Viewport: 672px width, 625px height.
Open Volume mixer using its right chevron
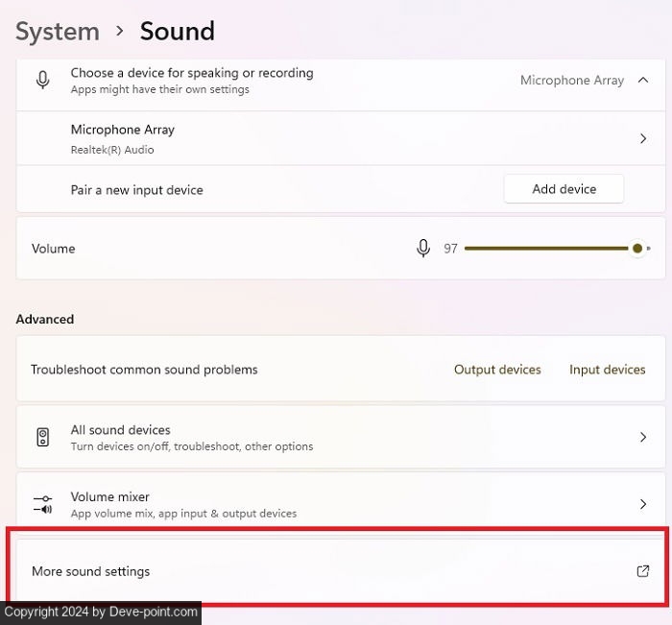pyautogui.click(x=643, y=504)
